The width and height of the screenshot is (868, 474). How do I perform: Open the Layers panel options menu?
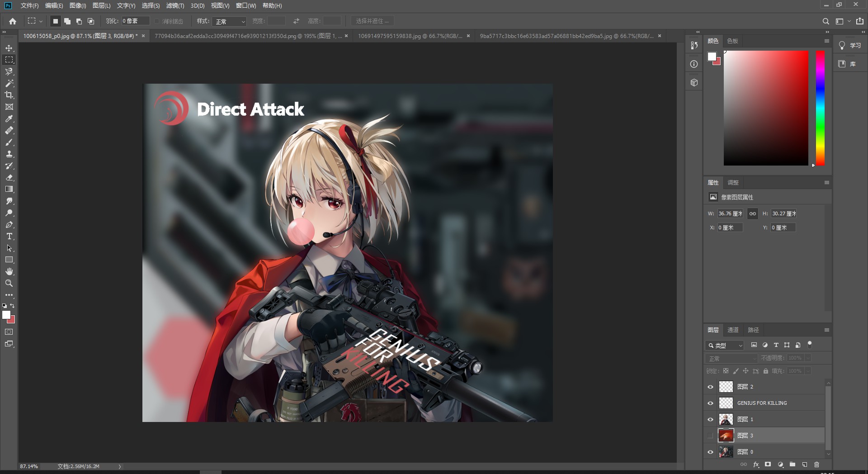point(827,330)
